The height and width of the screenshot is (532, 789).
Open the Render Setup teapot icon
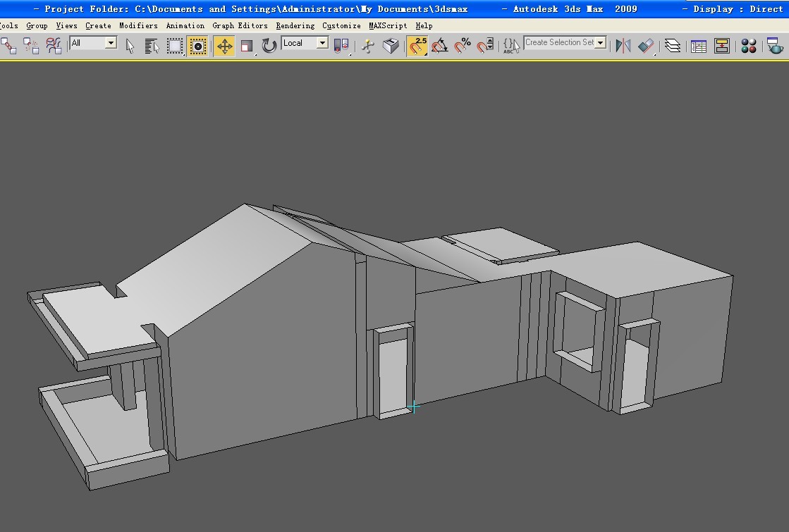pos(775,47)
